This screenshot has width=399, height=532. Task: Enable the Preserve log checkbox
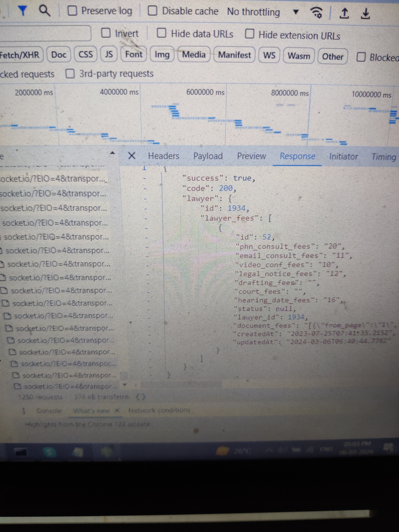[72, 11]
